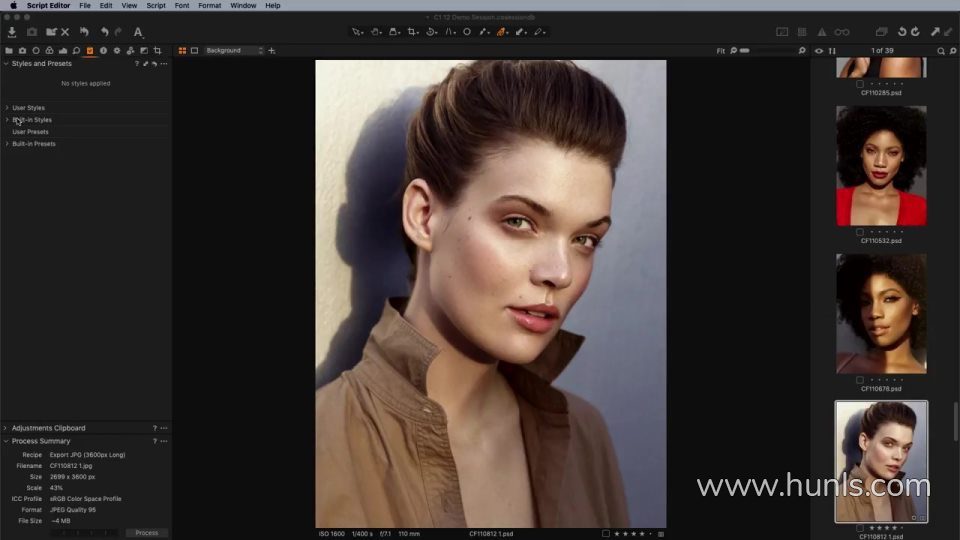The width and height of the screenshot is (960, 540).
Task: Select the Crop cursor tool
Action: pos(412,32)
